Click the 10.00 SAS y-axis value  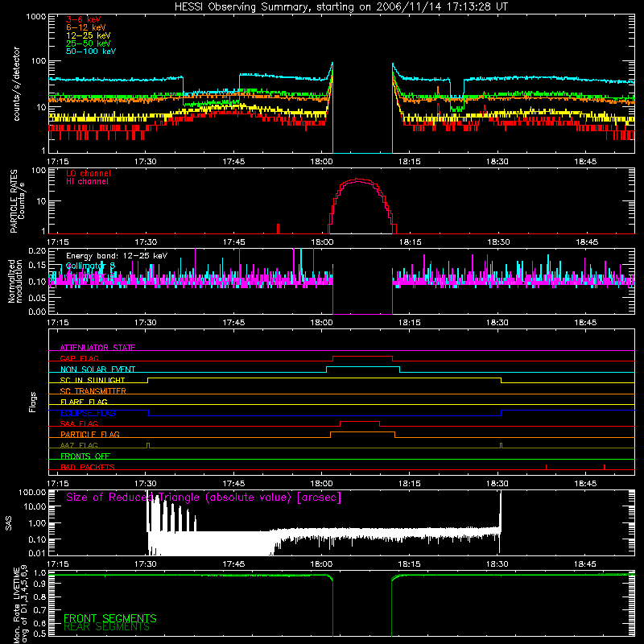point(35,507)
